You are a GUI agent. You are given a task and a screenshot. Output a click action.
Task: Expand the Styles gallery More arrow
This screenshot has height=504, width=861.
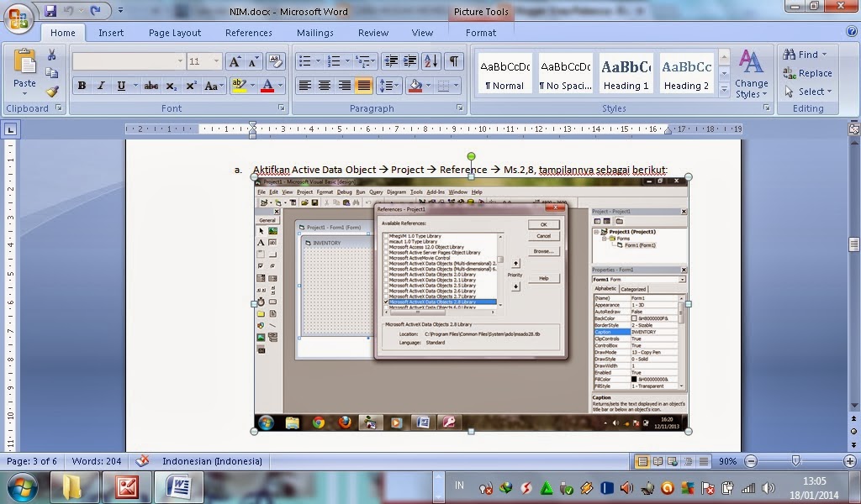724,89
